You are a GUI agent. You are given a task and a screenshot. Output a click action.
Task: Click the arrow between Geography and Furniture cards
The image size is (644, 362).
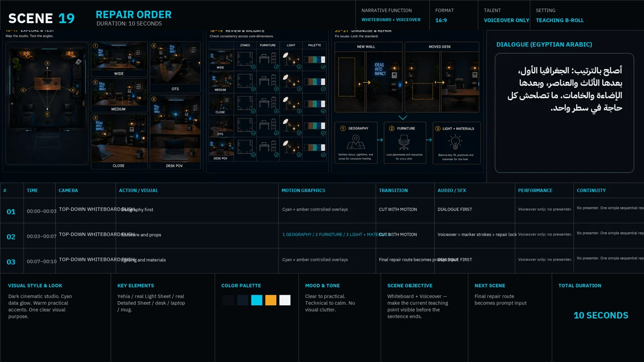click(x=380, y=140)
